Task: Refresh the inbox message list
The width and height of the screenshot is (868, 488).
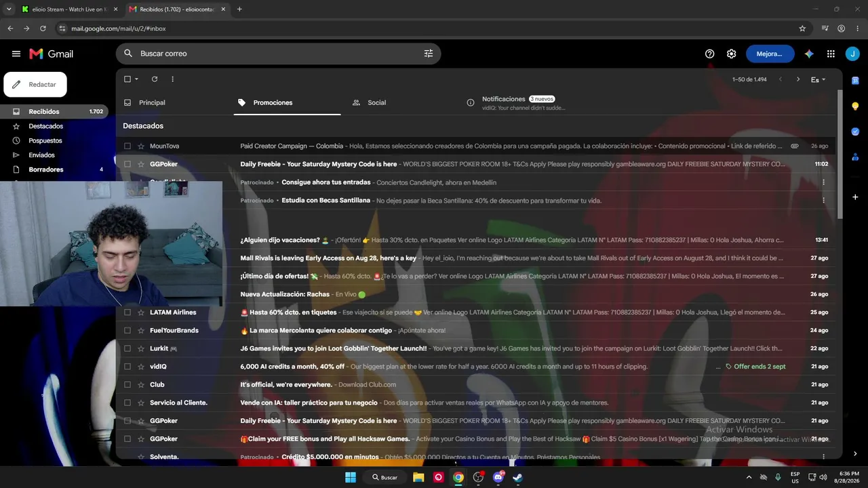Action: click(155, 79)
